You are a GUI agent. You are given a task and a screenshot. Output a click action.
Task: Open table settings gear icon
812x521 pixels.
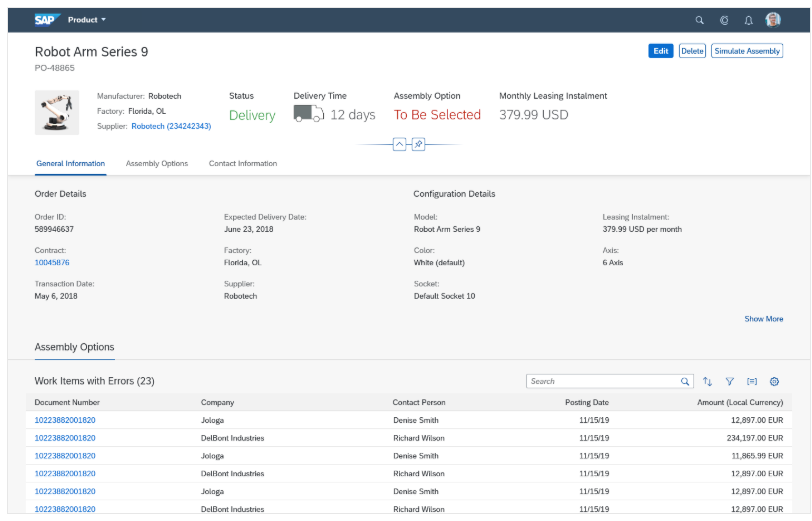(774, 382)
